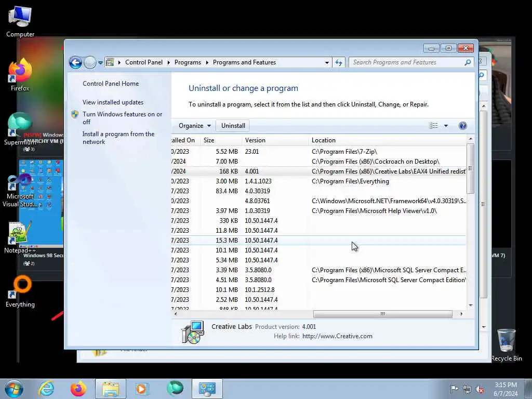Click the search magnifier icon

point(468,62)
